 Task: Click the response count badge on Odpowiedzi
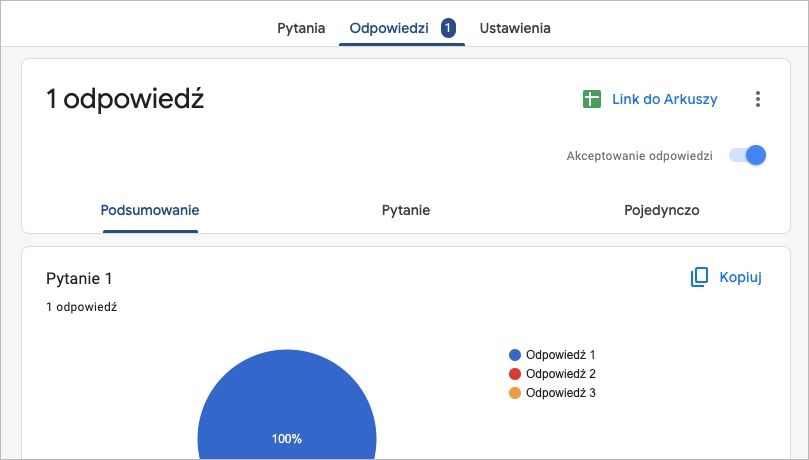pos(448,28)
